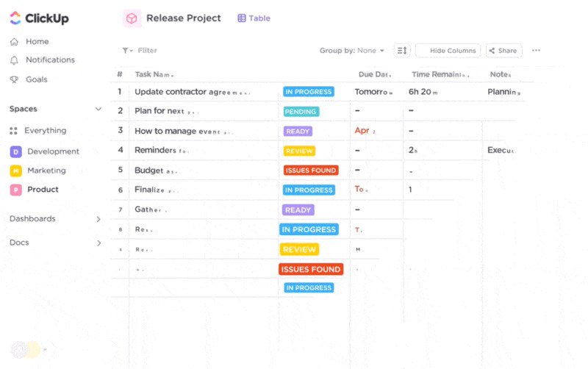
Task: Collapse the Spaces section chevron
Action: click(98, 109)
